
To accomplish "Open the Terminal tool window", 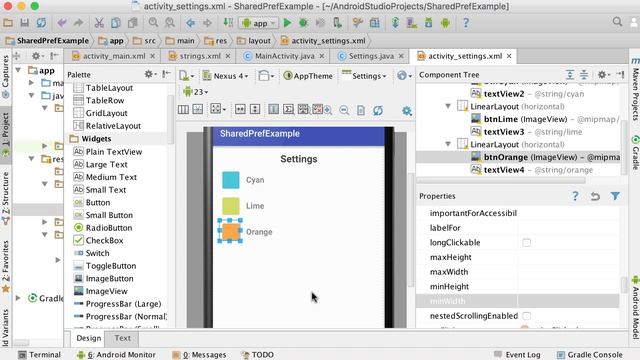I will tap(40, 355).
